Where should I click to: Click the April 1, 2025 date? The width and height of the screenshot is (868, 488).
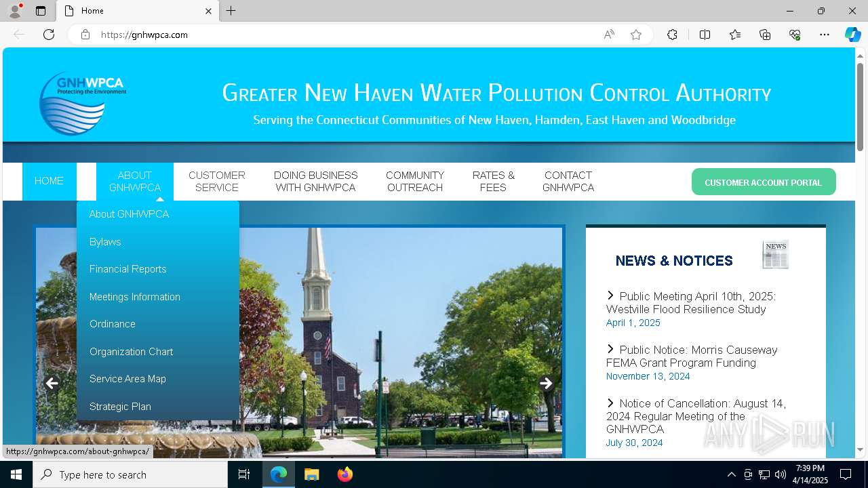[633, 323]
